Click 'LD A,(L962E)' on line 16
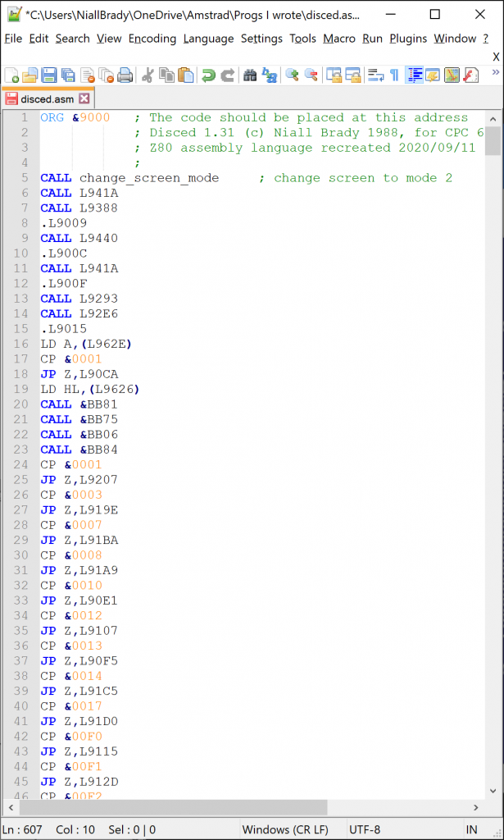 (86, 344)
